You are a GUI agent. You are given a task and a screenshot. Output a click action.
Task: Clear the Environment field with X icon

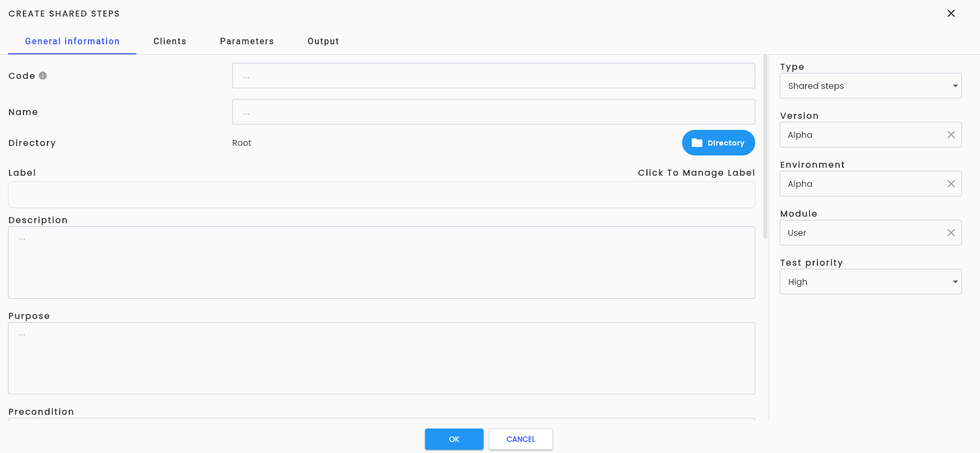[x=951, y=184]
